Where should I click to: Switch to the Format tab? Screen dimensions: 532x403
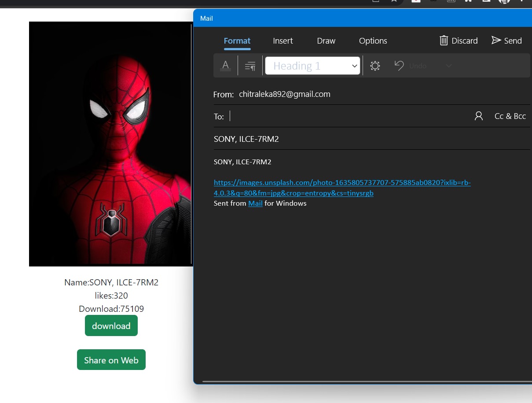[x=237, y=41]
